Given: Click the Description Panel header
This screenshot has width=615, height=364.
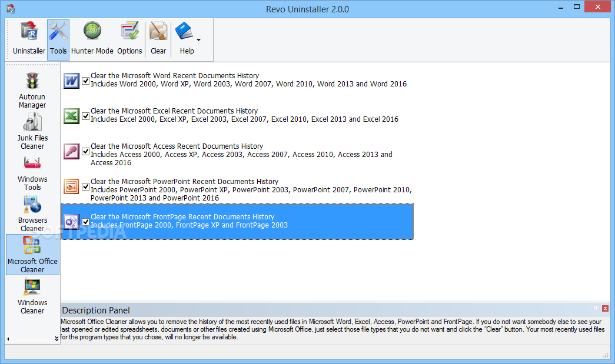Looking at the screenshot, I should click(x=335, y=310).
